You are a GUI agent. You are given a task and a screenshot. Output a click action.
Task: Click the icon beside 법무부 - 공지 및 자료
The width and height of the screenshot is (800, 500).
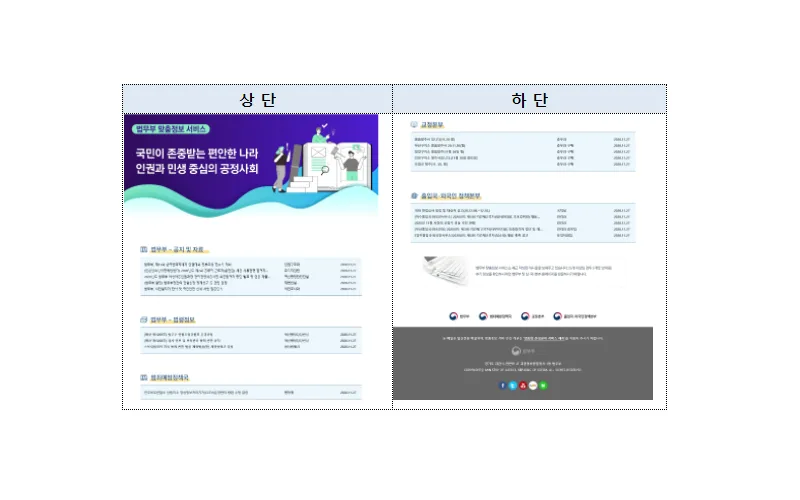144,249
